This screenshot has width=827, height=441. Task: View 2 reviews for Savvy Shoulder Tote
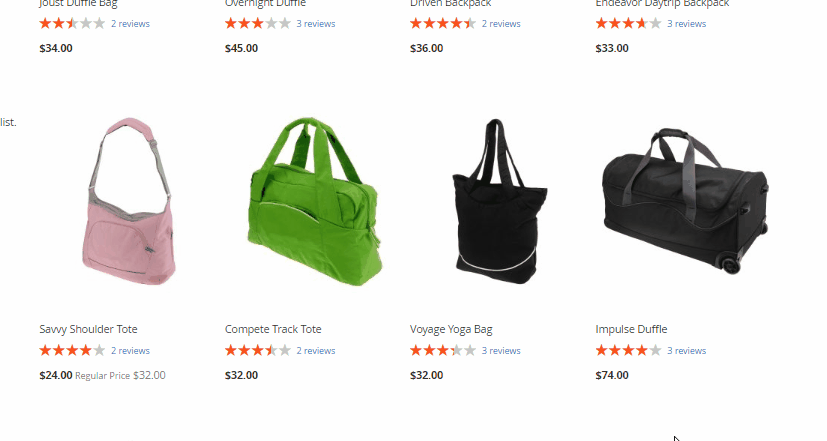pos(130,351)
